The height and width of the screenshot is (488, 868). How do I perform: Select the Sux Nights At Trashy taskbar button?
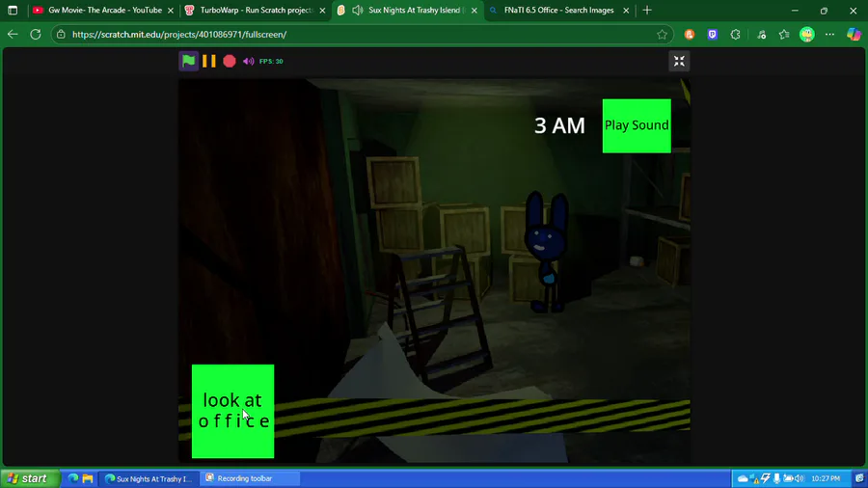(x=149, y=478)
